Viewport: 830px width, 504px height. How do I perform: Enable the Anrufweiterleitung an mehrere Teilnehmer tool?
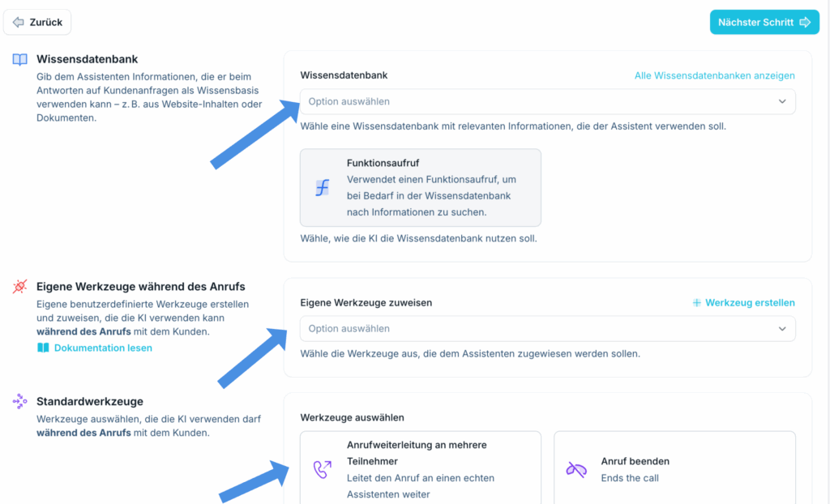(421, 468)
